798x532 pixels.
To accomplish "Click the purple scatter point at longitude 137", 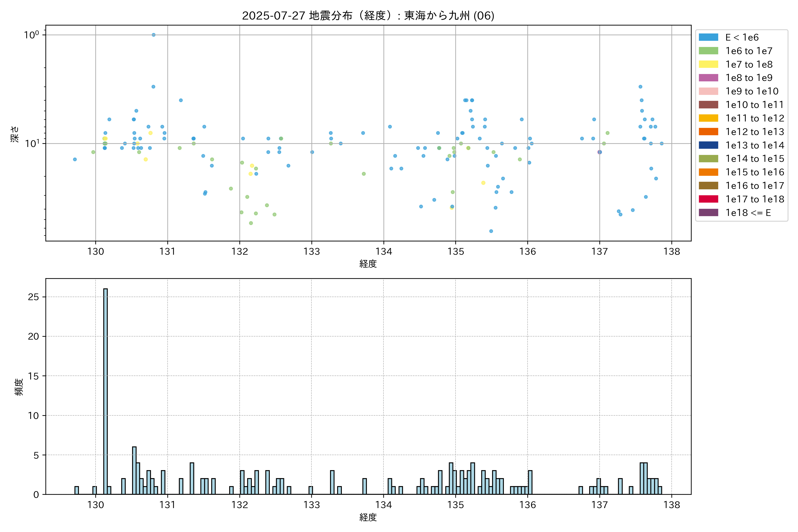I will (600, 152).
